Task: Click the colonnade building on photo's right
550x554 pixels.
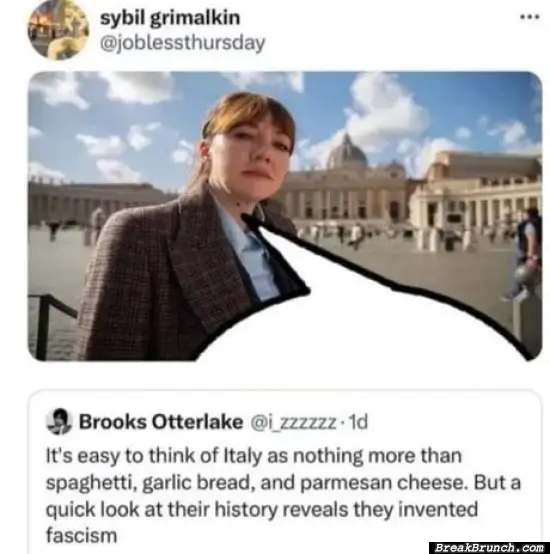Action: point(477,198)
